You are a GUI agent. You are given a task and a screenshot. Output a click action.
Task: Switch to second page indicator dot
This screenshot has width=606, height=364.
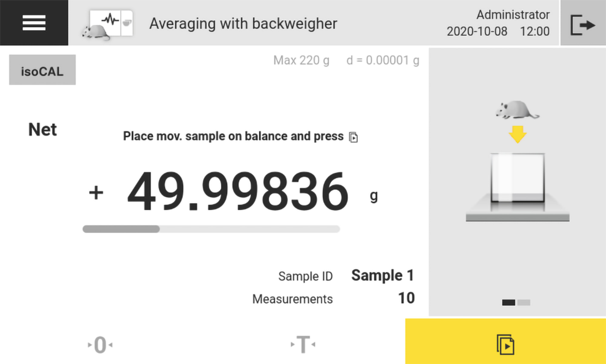(524, 302)
